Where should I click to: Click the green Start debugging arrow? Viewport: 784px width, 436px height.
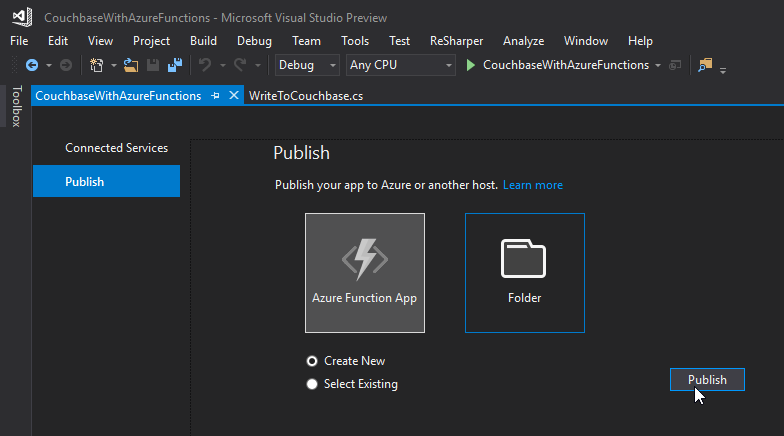pos(471,65)
